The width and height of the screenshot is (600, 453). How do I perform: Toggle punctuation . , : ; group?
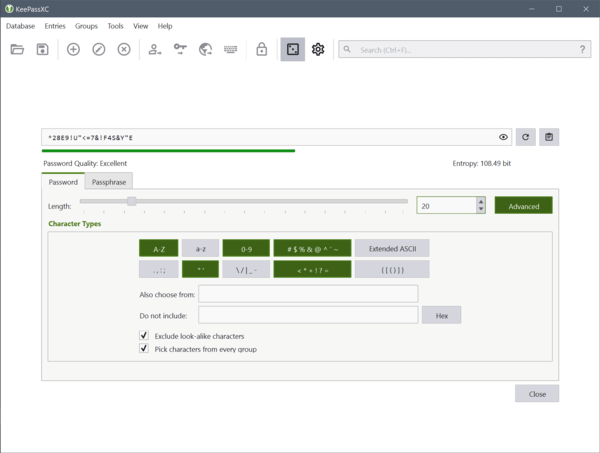[x=159, y=269]
